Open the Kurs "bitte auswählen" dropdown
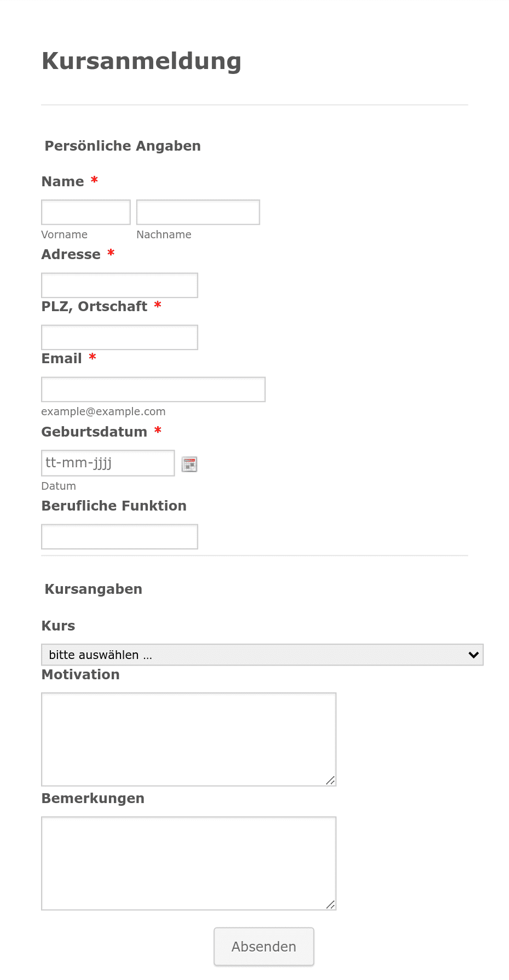 pos(262,655)
